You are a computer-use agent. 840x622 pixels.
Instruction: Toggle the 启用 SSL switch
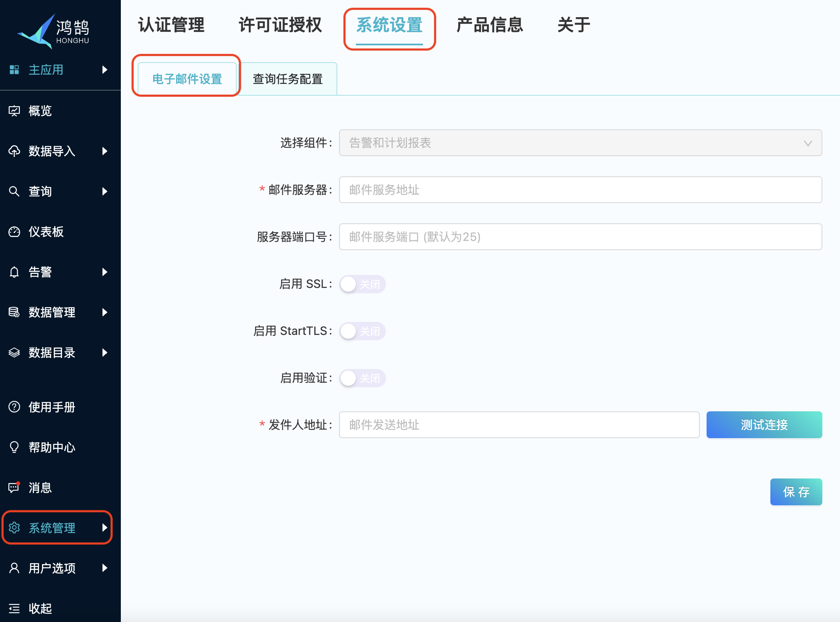pos(362,284)
